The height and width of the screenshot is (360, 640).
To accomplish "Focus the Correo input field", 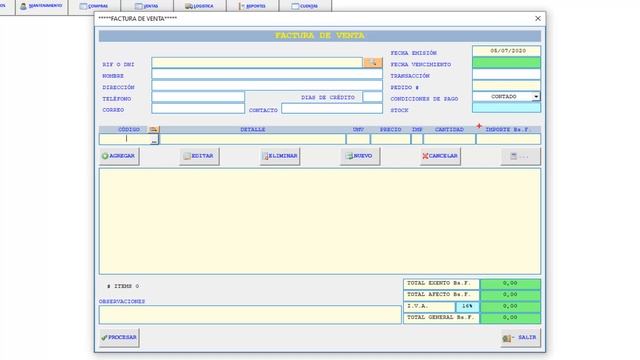I will [x=198, y=108].
